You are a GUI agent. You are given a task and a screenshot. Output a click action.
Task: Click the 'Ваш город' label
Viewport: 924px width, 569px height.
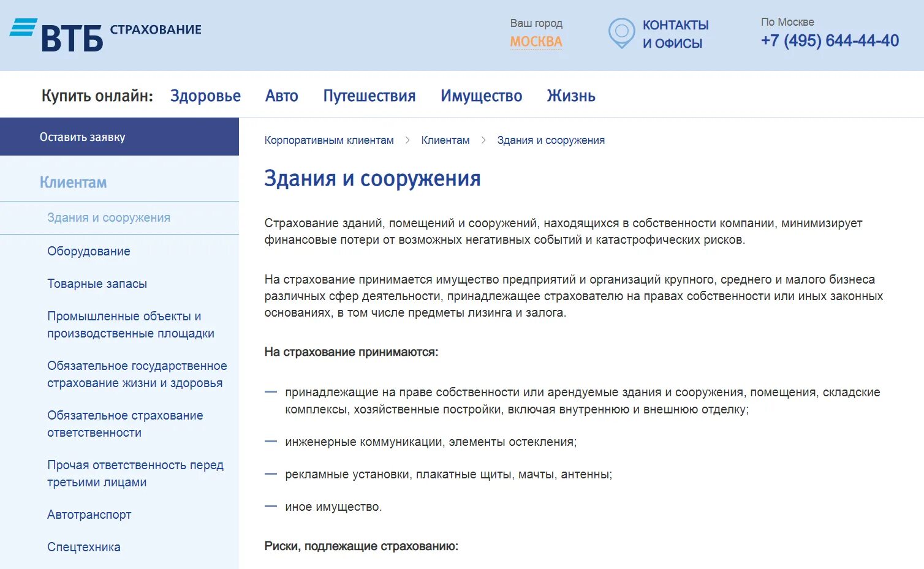tap(536, 23)
